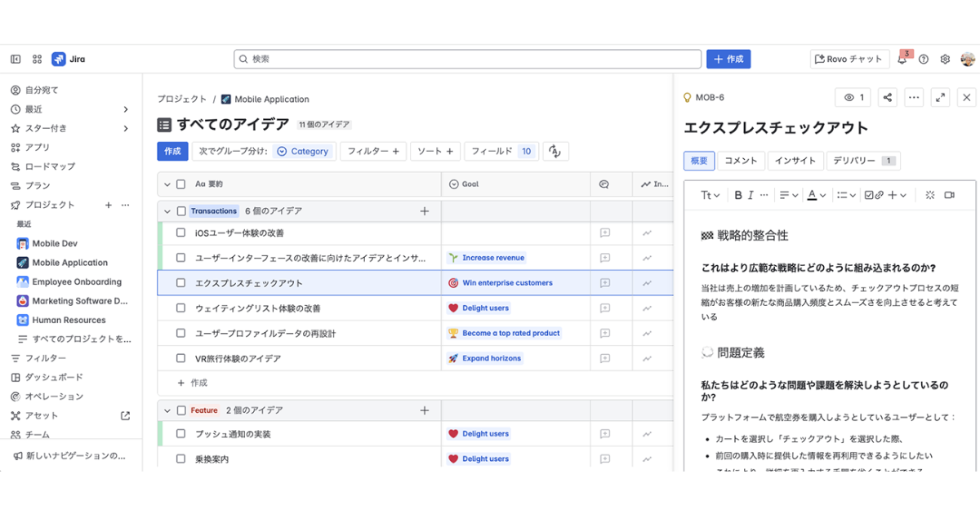Screen dimensions: 980x514
Task: Click the watch eye icon for MOB-6
Action: (x=853, y=97)
